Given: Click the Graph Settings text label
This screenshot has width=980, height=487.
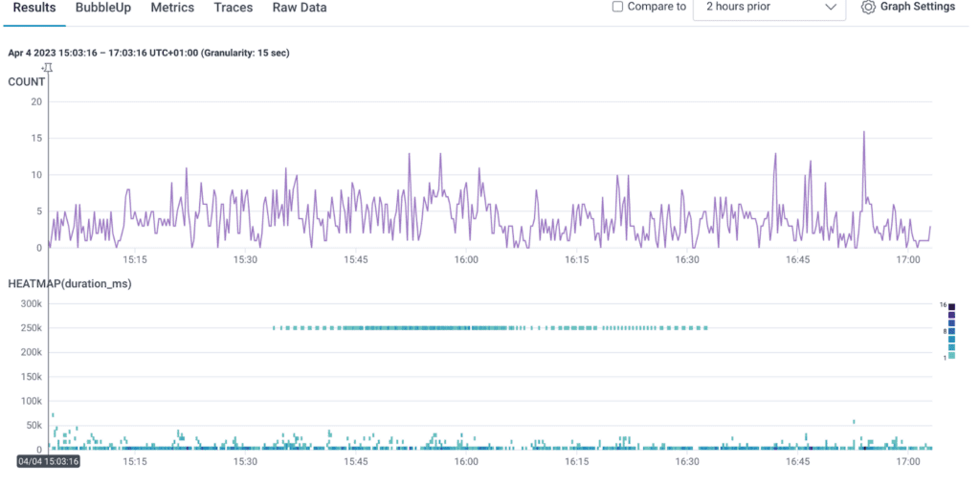Looking at the screenshot, I should point(919,7).
